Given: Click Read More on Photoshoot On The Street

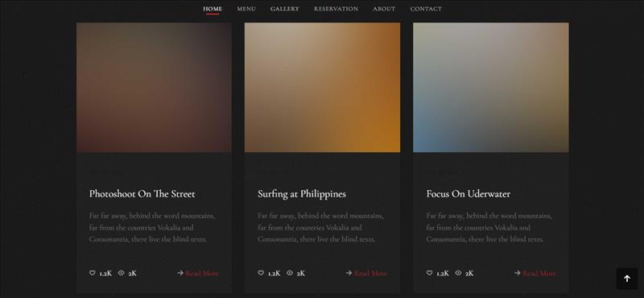Looking at the screenshot, I should point(202,273).
